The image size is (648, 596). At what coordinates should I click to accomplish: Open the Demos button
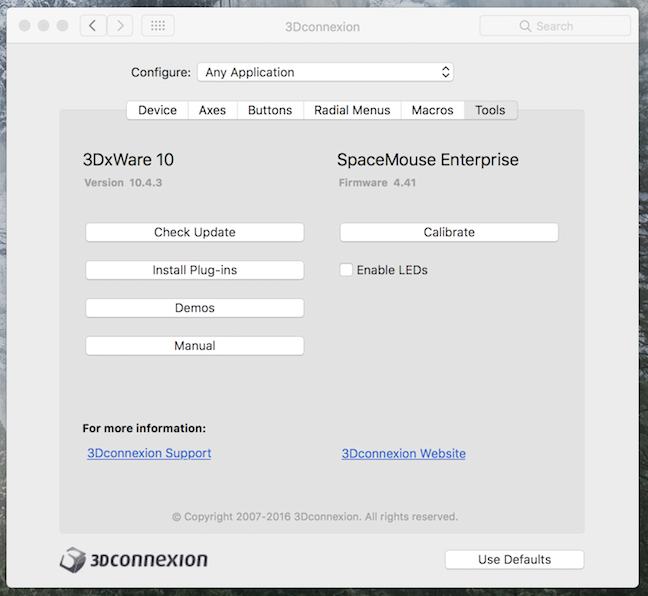pyautogui.click(x=195, y=308)
